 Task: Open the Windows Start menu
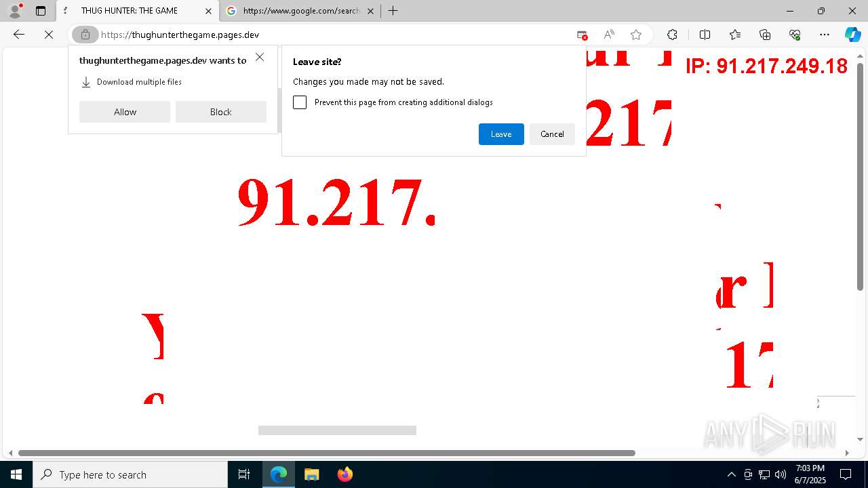pos(16,474)
